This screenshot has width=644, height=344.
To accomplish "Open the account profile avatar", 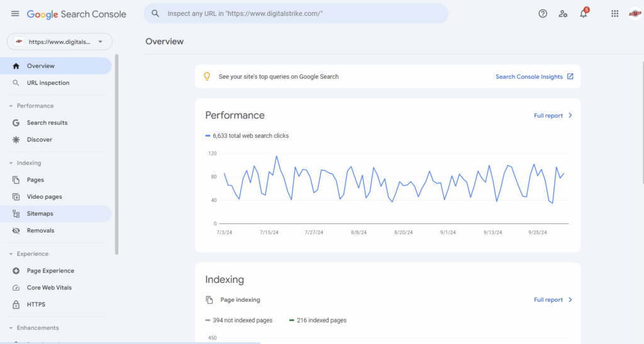I will click(635, 14).
